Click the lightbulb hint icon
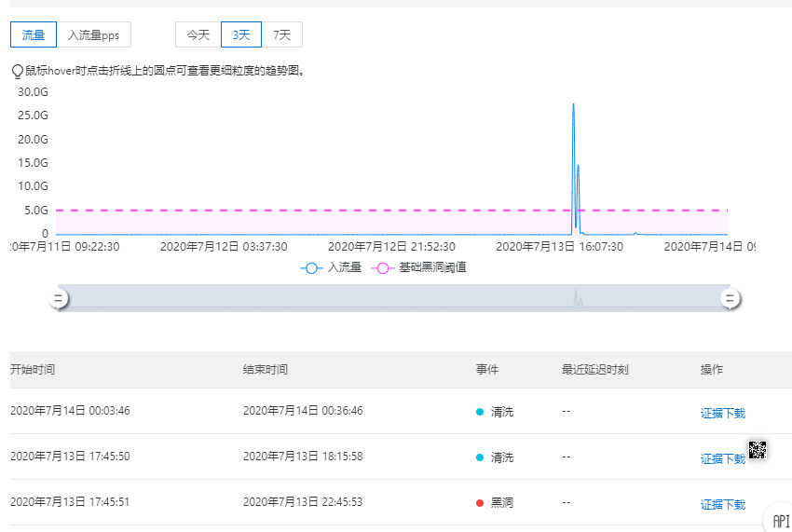The height and width of the screenshot is (532, 792). (17, 71)
